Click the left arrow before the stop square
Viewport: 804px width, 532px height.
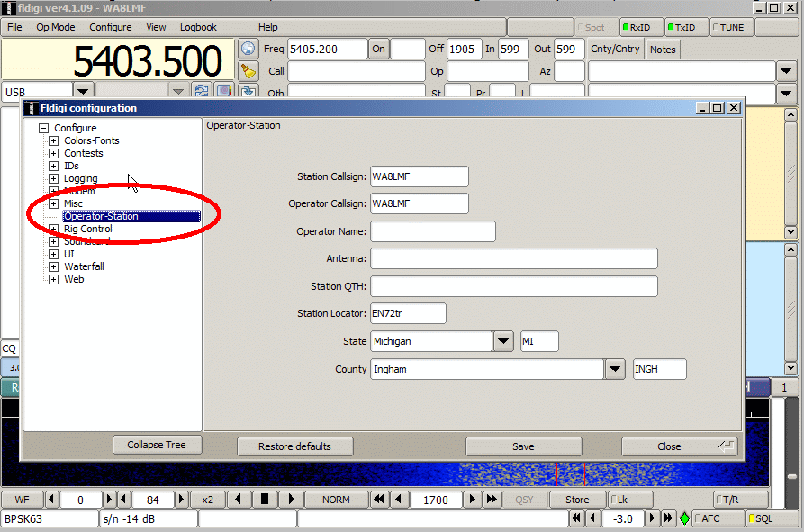[x=239, y=500]
